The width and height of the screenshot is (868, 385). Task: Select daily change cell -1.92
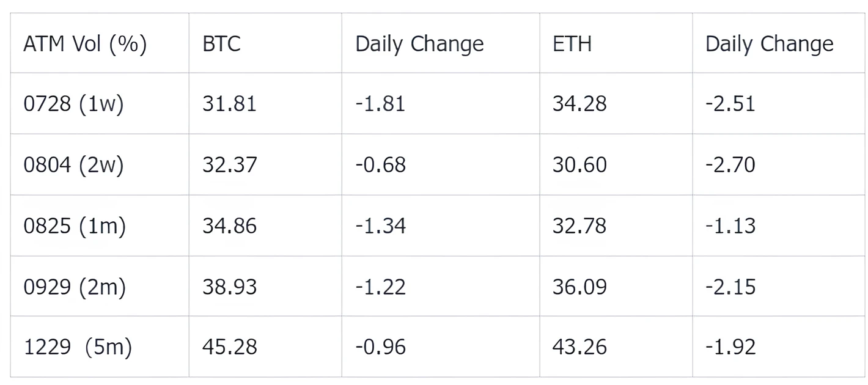[730, 347]
